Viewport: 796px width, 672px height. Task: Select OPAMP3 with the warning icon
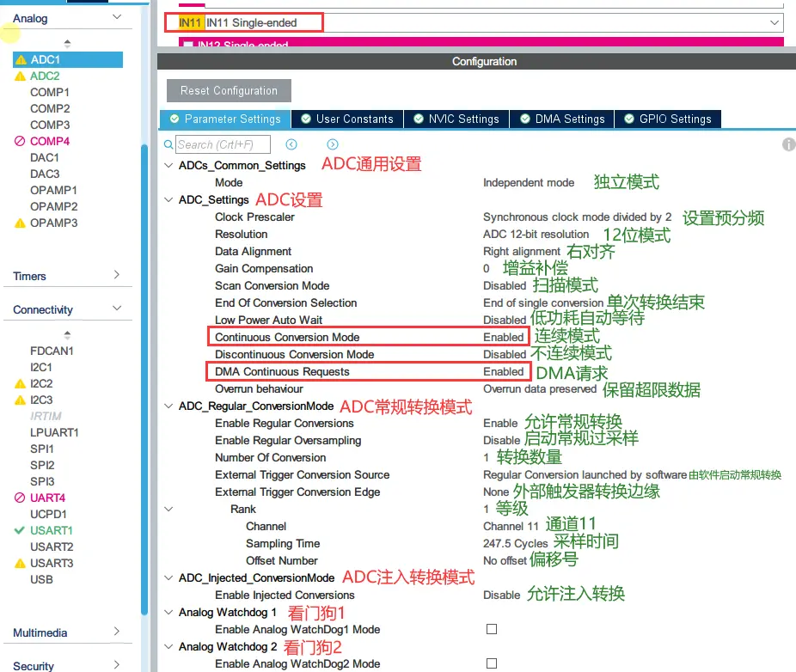(53, 223)
